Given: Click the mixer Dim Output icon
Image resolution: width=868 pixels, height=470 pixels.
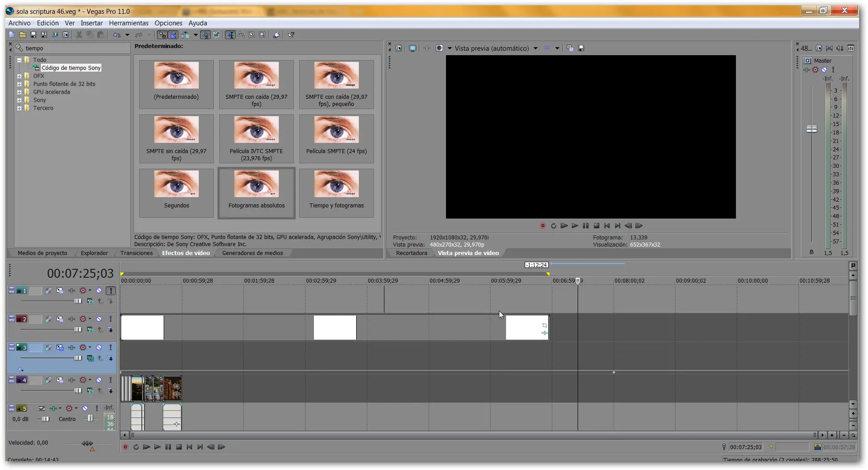Looking at the screenshot, I should click(840, 49).
